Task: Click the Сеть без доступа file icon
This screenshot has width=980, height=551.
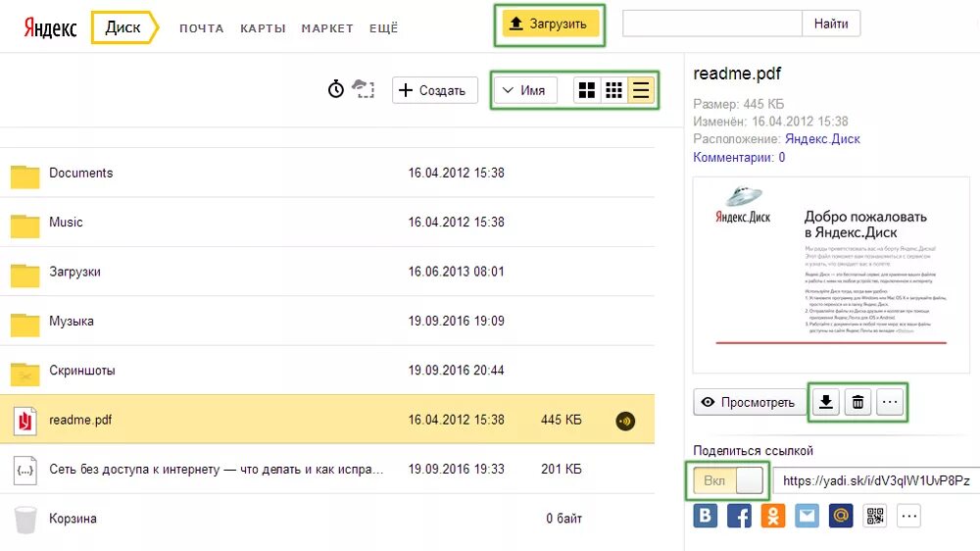Action: point(25,469)
